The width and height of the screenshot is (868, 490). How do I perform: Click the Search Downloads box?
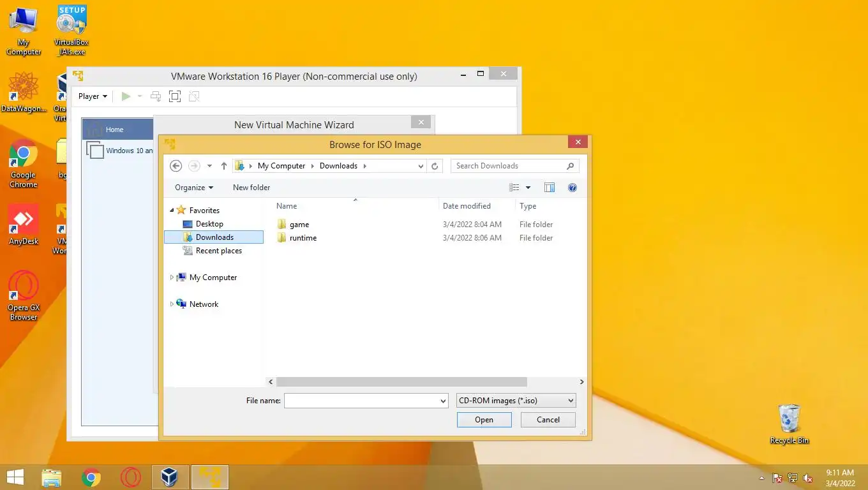(508, 166)
